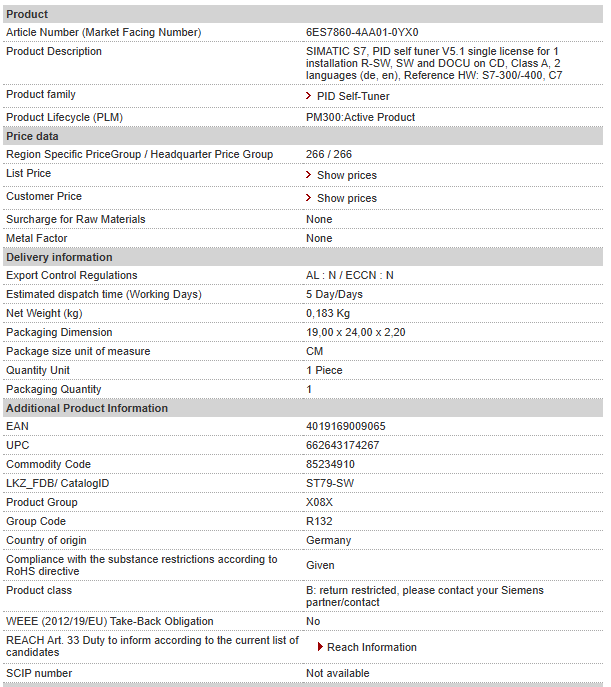
Task: Show prices for List Price
Action: click(x=347, y=175)
